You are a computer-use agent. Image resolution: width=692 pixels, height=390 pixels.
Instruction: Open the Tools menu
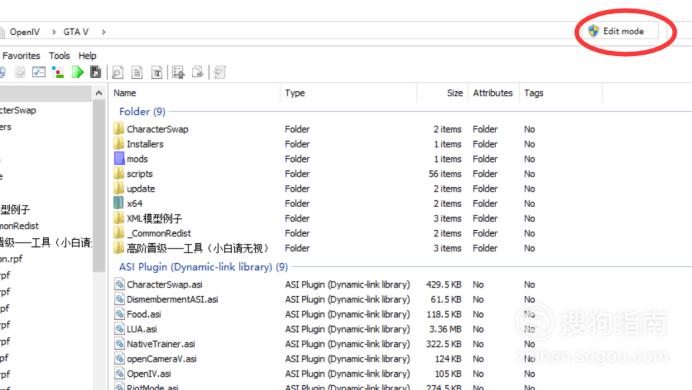tap(59, 56)
